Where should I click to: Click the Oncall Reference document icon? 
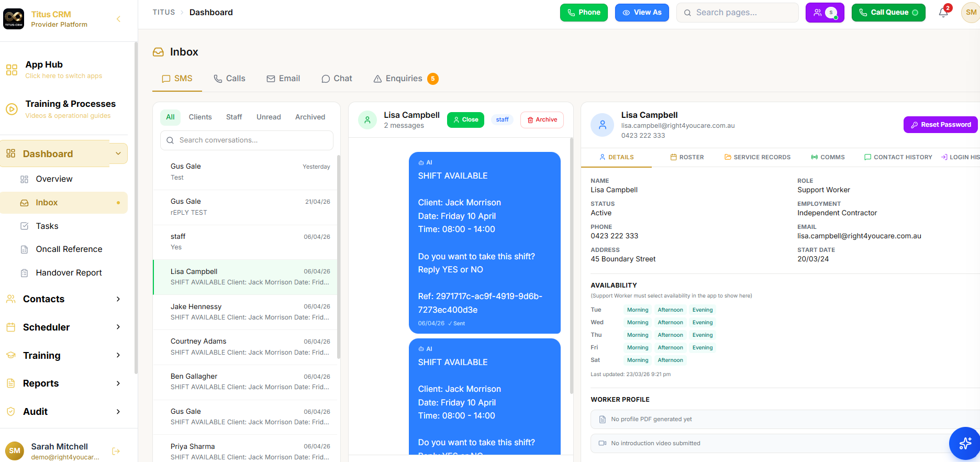pos(24,249)
